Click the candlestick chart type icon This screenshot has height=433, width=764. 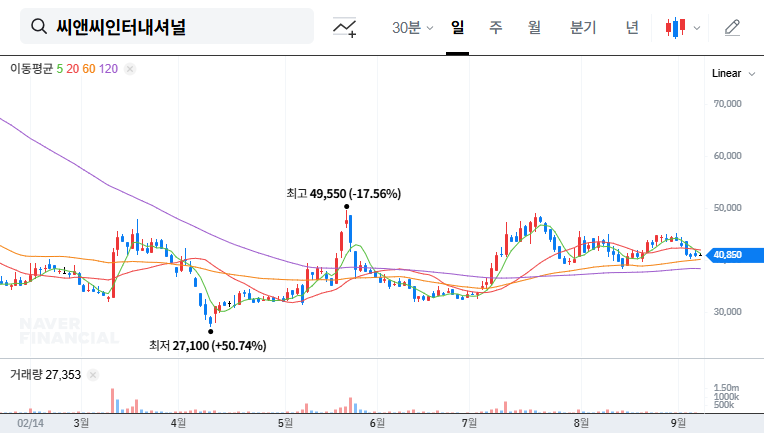[675, 27]
